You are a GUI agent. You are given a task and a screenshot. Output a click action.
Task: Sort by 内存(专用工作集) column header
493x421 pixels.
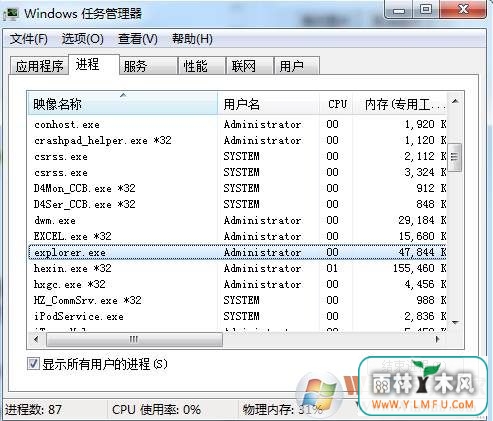click(400, 104)
